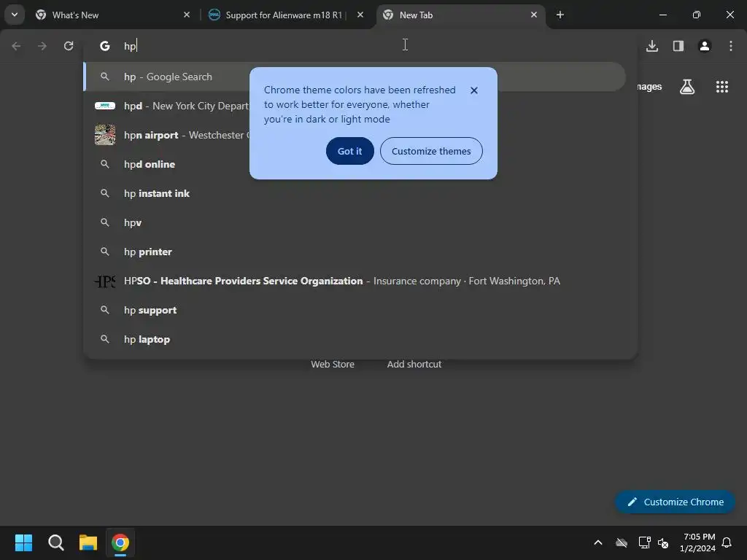Open the tab search dropdown arrow

tap(15, 15)
